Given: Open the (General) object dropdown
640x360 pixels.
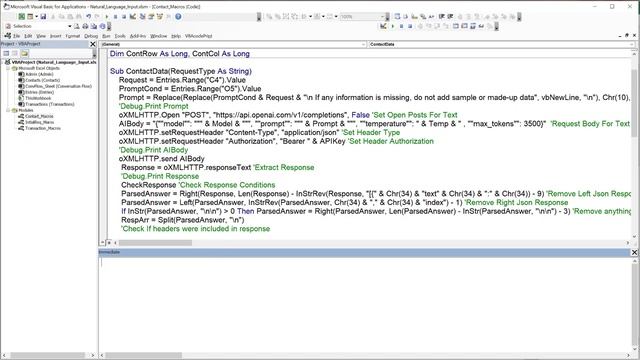Looking at the screenshot, I should point(363,44).
